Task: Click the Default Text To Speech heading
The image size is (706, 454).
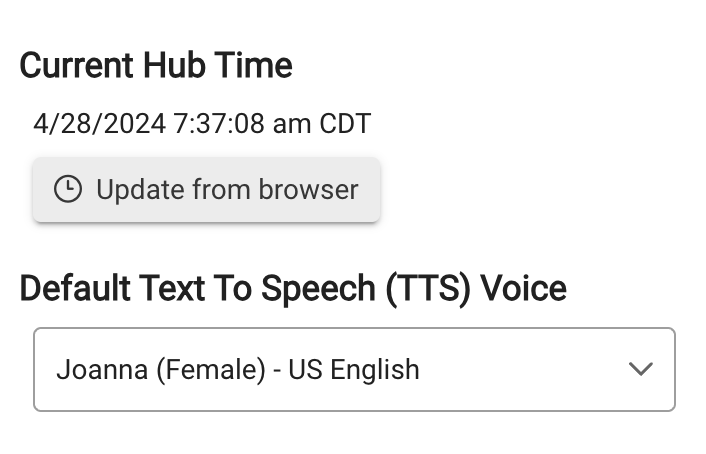Action: point(293,289)
